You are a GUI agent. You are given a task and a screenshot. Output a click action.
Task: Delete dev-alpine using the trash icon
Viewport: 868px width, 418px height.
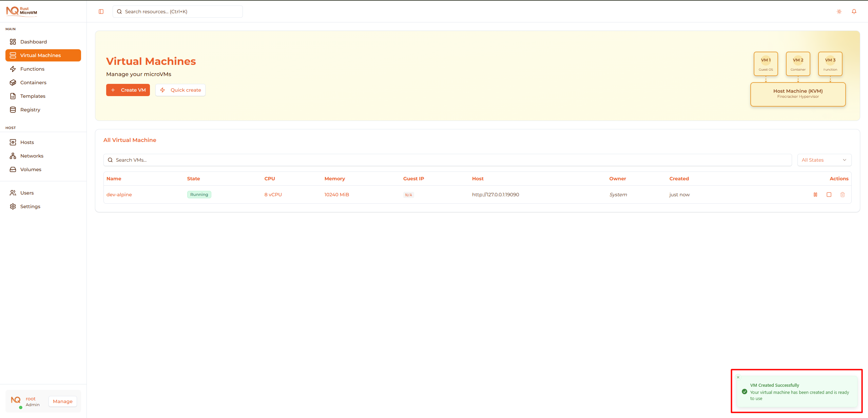click(843, 194)
